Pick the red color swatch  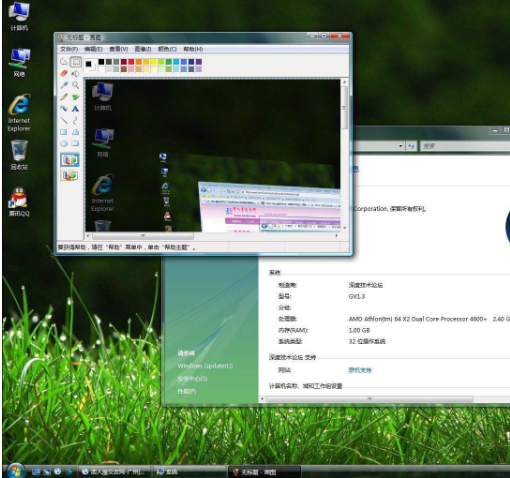click(131, 62)
